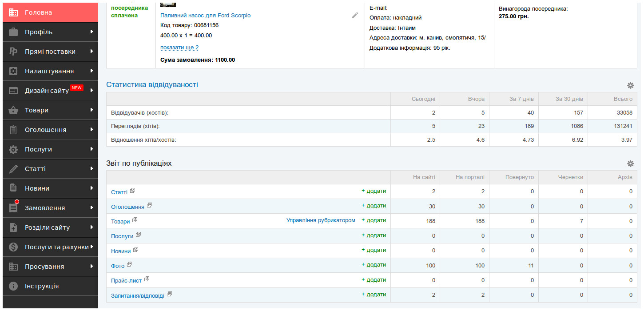Click new-window icon next to Послуги row
Screen dimensions: 644x311
[139, 235]
